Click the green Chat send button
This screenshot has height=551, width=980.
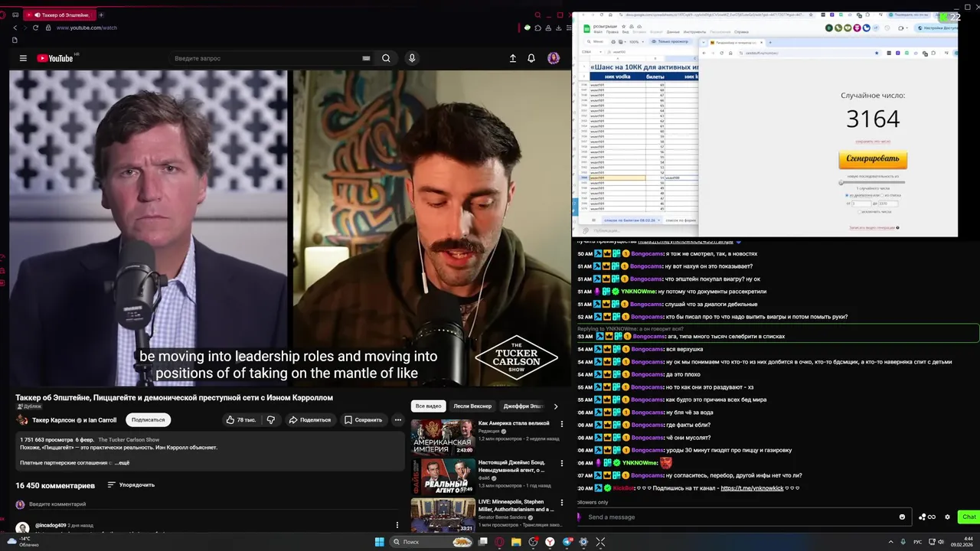tap(969, 517)
